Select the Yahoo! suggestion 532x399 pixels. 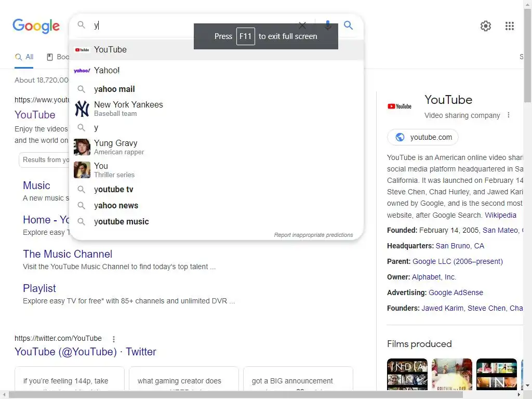pyautogui.click(x=216, y=70)
